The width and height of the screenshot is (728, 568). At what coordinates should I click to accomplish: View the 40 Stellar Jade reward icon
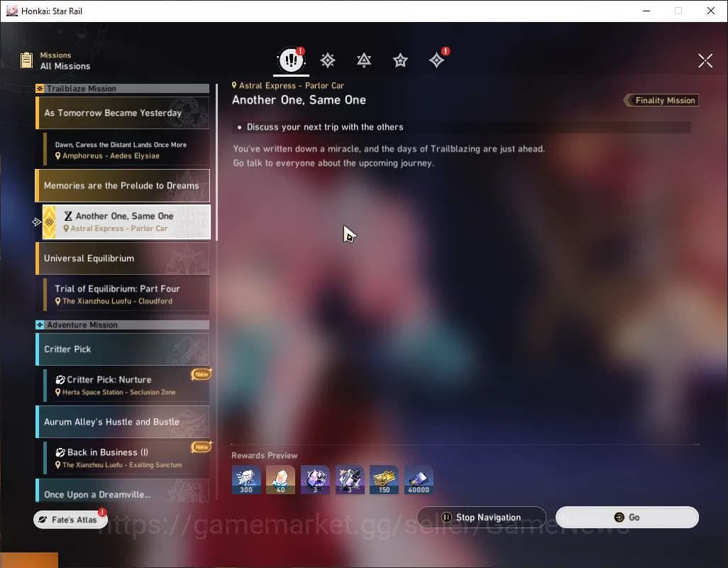coord(280,479)
